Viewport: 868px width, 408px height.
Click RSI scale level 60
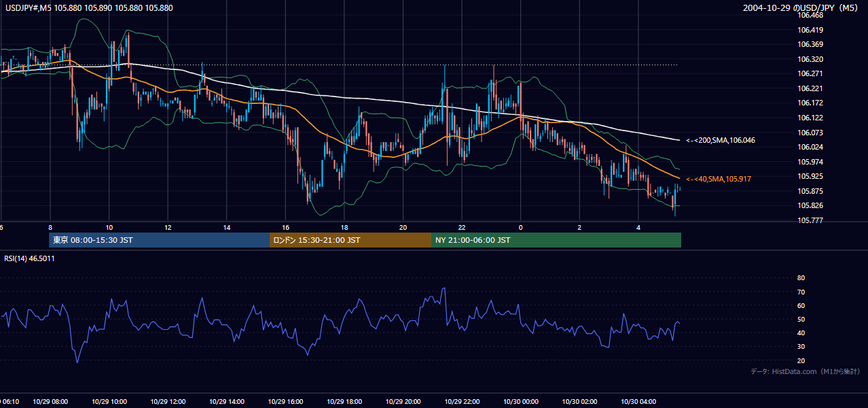(x=801, y=305)
